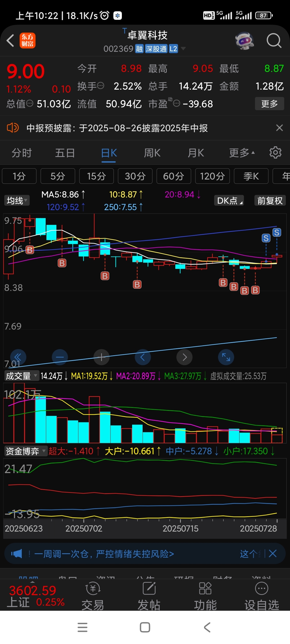The width and height of the screenshot is (290, 644).
Task: Expand the stock title dropdown arrow
Action: click(183, 49)
